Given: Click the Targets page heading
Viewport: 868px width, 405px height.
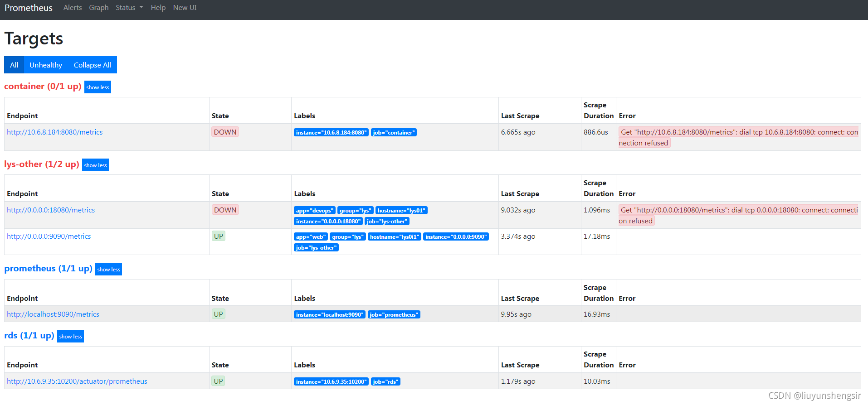Looking at the screenshot, I should (x=34, y=39).
